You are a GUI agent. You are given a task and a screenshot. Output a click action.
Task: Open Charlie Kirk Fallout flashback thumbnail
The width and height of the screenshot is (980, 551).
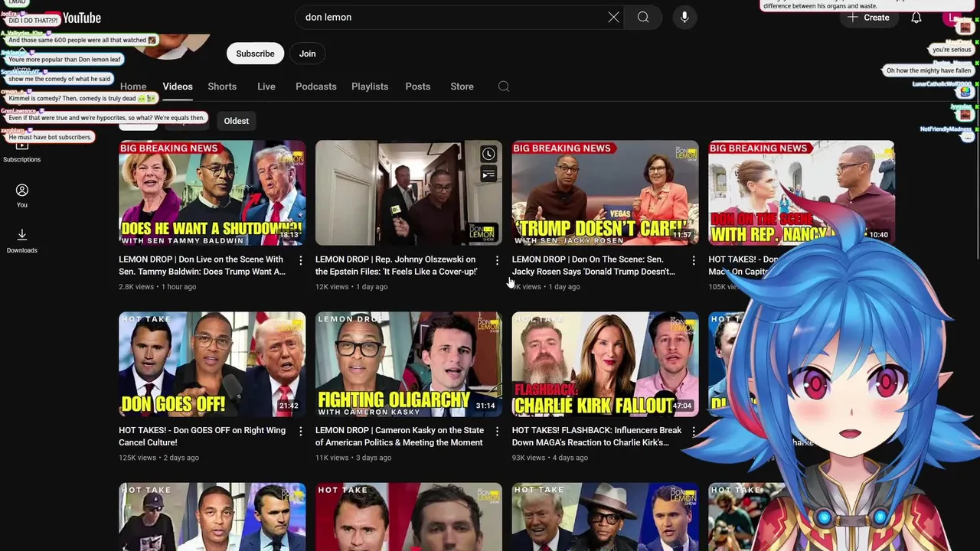click(x=605, y=364)
